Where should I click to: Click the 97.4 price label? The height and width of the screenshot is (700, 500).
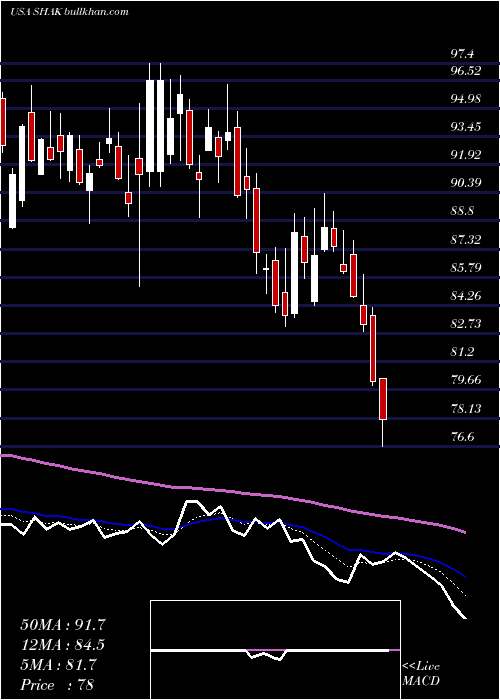click(x=462, y=54)
